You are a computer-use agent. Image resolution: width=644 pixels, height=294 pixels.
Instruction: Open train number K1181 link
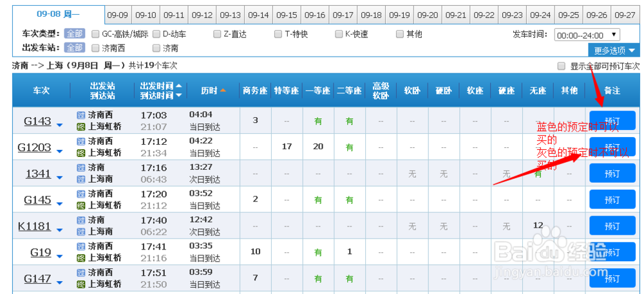35,226
